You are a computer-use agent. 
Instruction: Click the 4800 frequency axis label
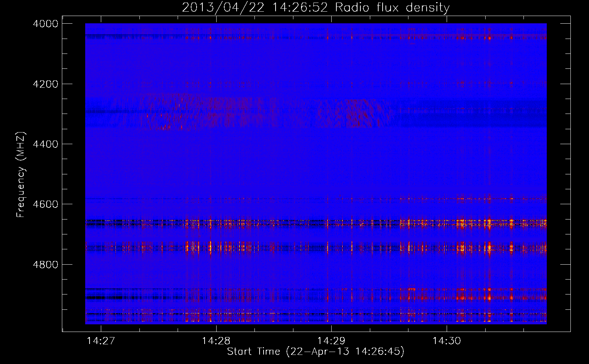pos(46,264)
